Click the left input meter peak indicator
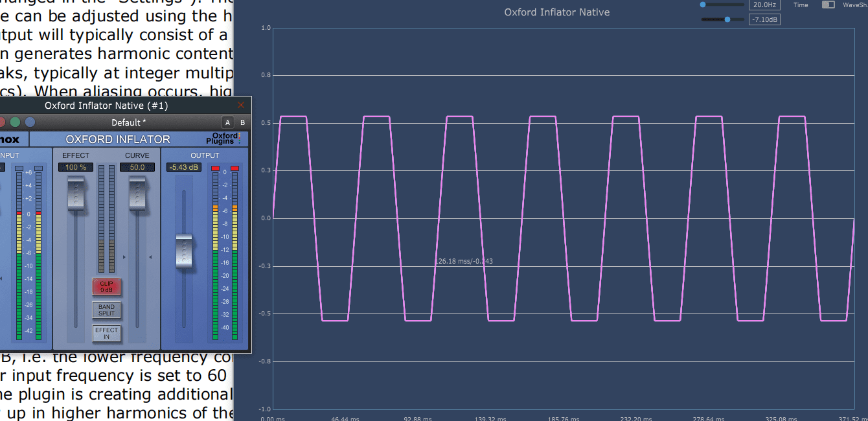 19,168
